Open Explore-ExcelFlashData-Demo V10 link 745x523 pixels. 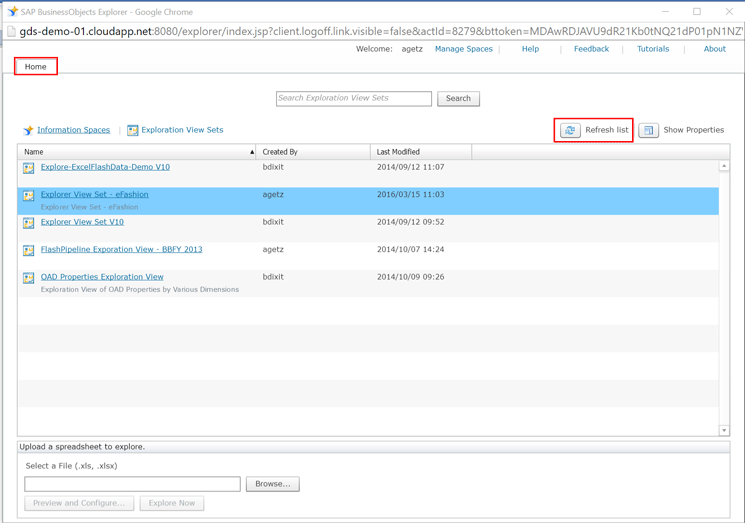105,167
